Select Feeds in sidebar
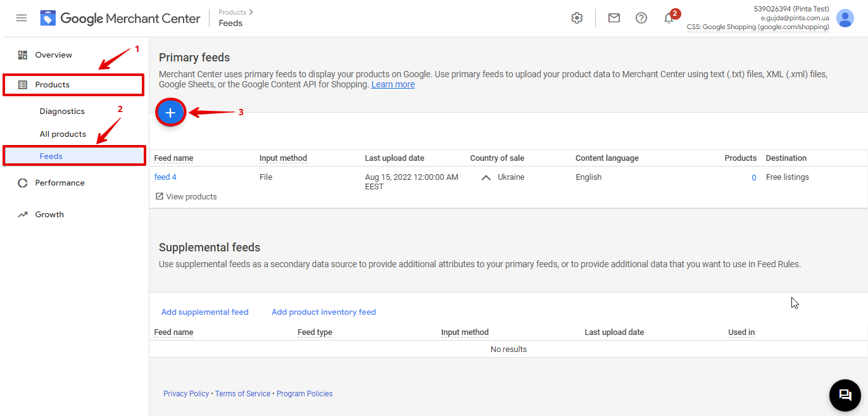The width and height of the screenshot is (868, 416). coord(51,156)
